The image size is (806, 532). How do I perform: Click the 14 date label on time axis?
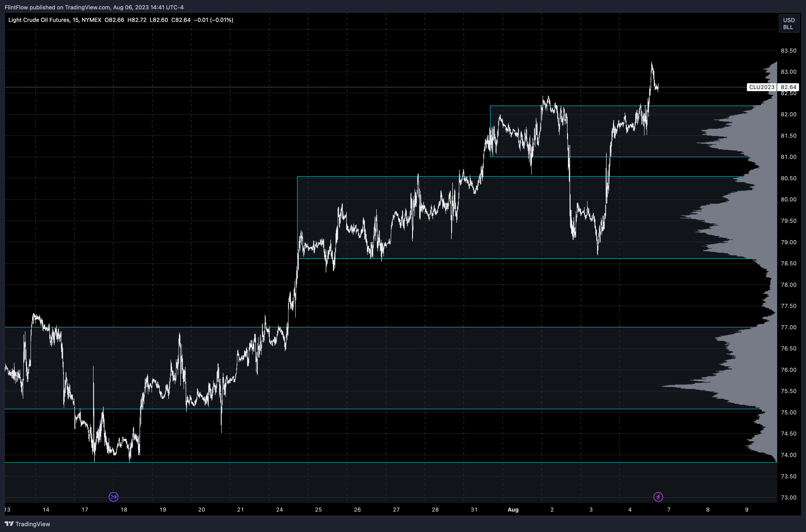click(46, 510)
